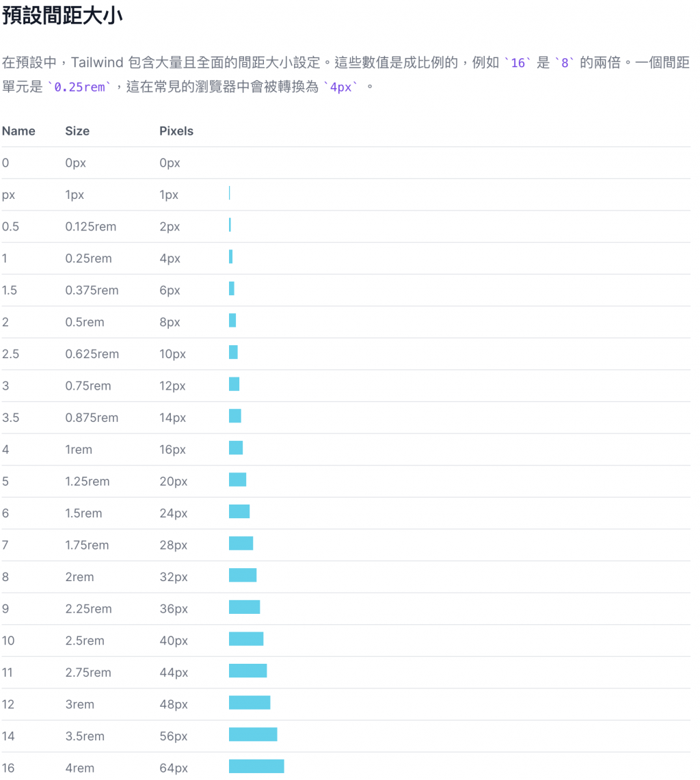
Task: Click the 3.5rem size cell
Action: 85,736
